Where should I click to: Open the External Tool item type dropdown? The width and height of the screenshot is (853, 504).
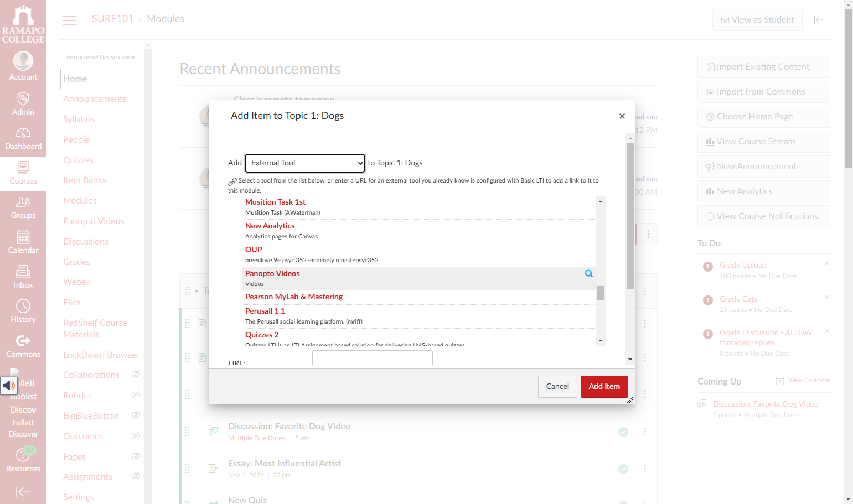305,163
